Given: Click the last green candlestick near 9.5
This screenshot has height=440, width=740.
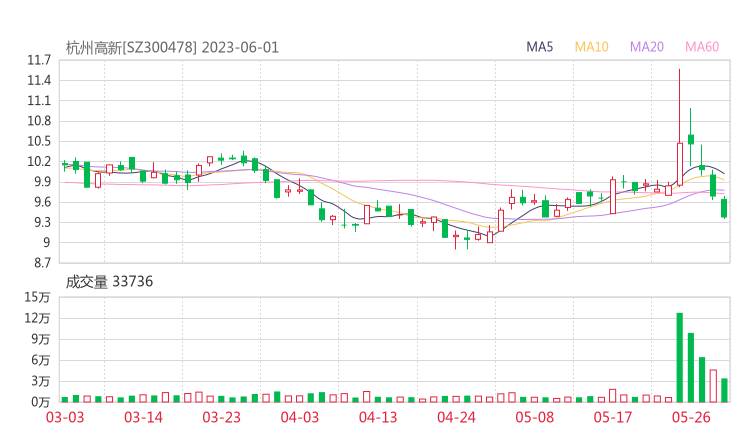Looking at the screenshot, I should point(724,208).
